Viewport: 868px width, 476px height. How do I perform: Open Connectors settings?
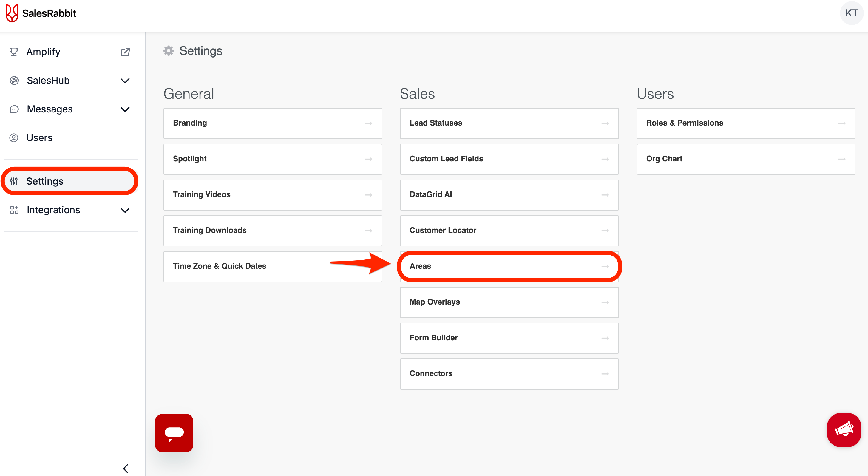509,374
